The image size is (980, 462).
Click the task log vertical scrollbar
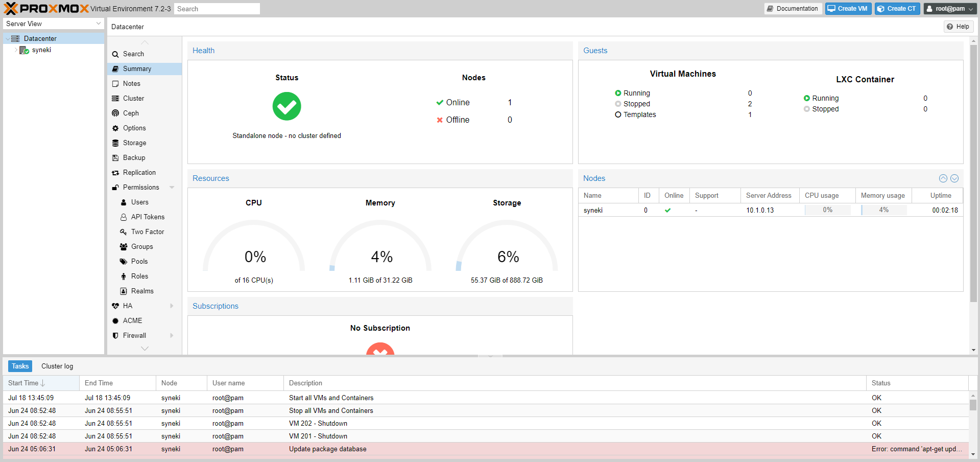pyautogui.click(x=973, y=405)
